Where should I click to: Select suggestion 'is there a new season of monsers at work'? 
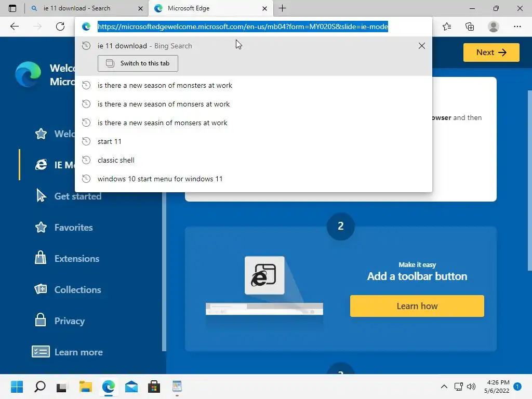click(x=254, y=104)
